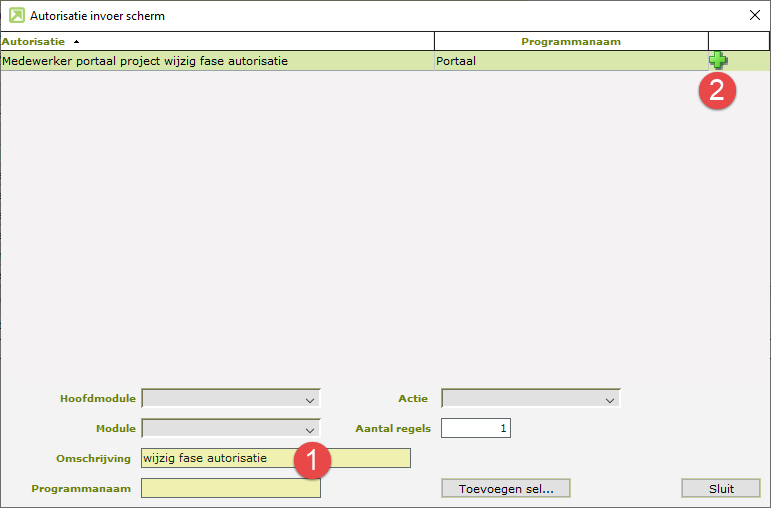Close the Autorisatie invoer scherm window

pyautogui.click(x=753, y=15)
